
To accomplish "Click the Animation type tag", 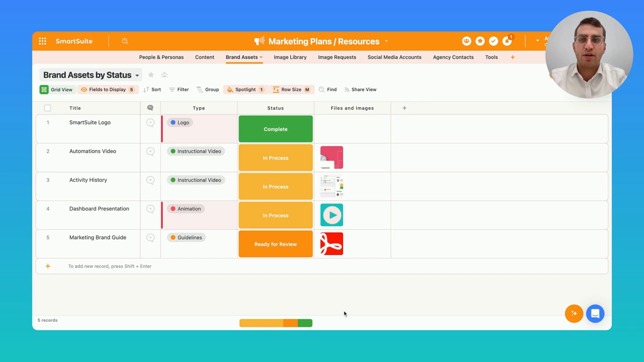I will tap(186, 209).
